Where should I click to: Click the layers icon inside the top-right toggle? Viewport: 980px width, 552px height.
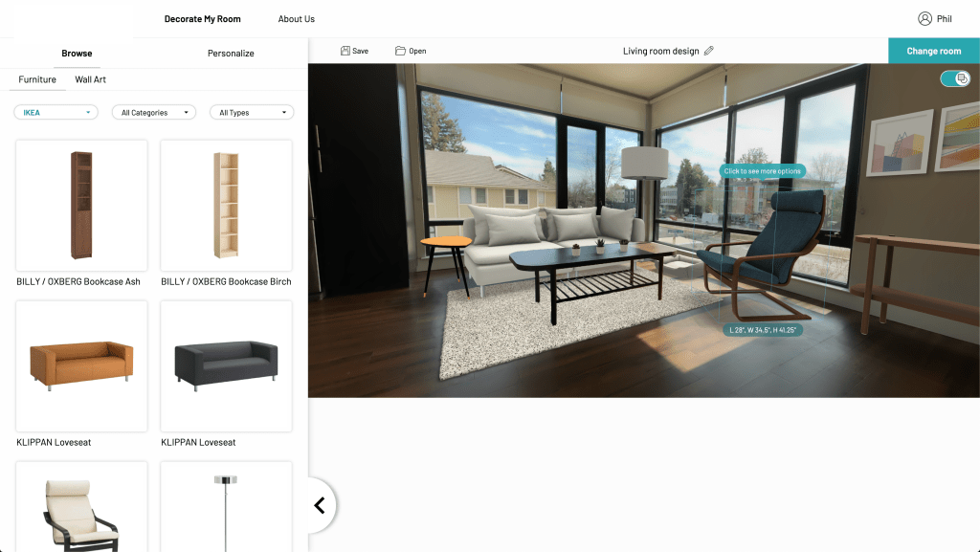[x=962, y=80]
